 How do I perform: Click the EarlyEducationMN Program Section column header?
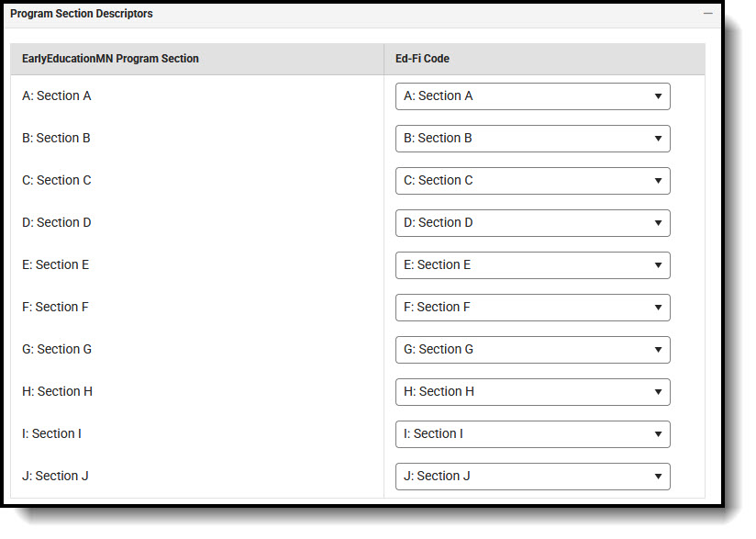[x=110, y=59]
